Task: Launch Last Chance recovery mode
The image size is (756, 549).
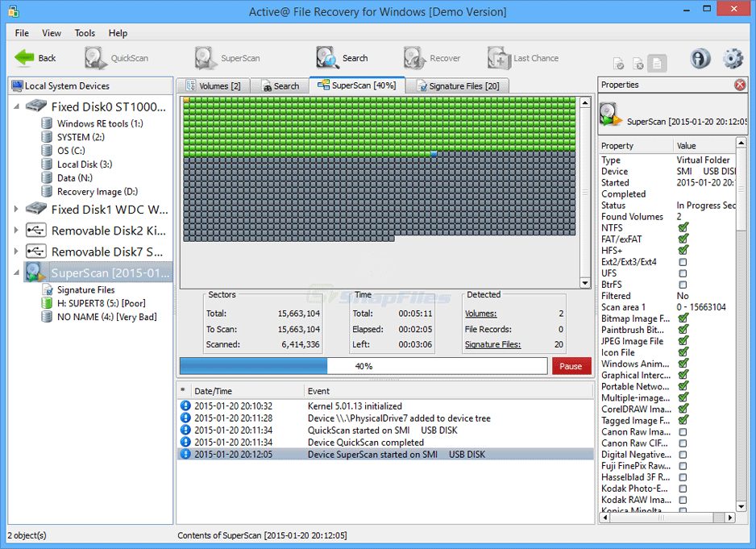Action: (497, 57)
